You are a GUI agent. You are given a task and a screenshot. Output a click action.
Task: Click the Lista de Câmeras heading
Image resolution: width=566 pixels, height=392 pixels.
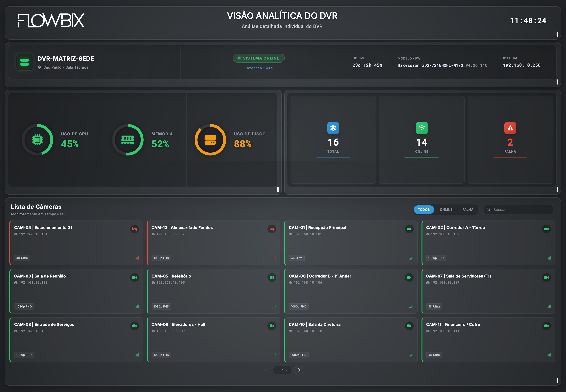[x=36, y=207]
